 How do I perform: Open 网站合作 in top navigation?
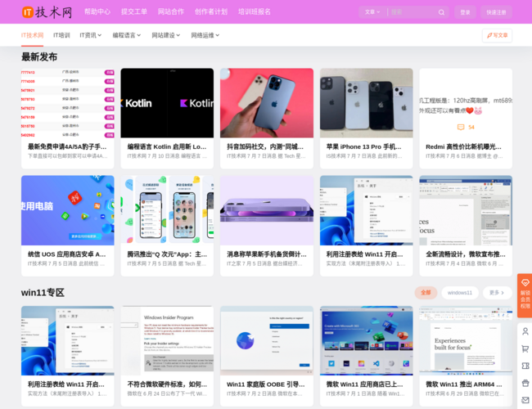coord(171,12)
